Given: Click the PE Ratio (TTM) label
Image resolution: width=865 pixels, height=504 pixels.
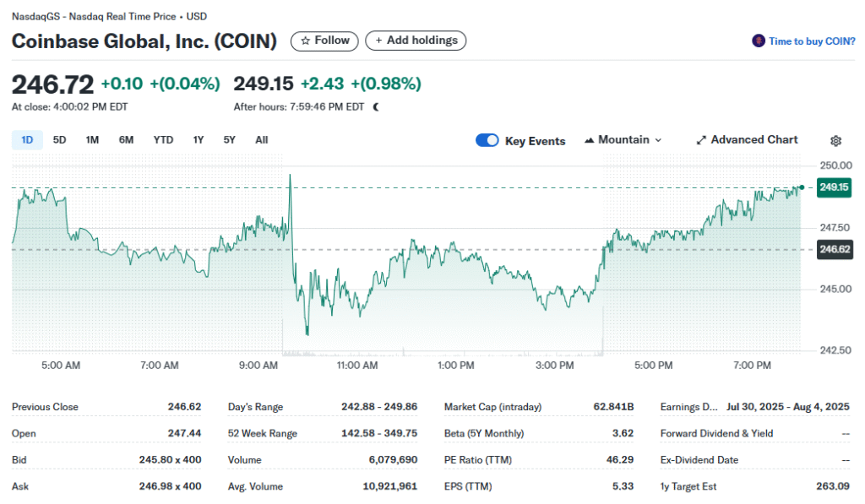Looking at the screenshot, I should pos(478,460).
